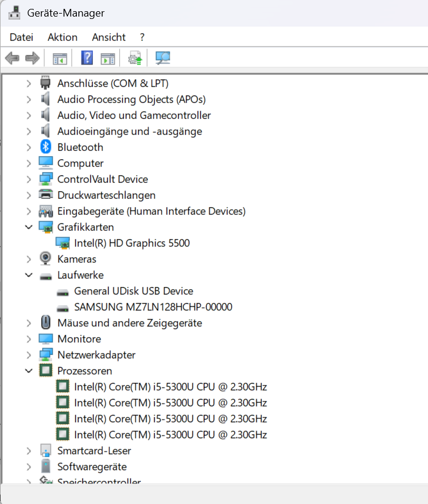Expand the Smartcard-Leser category
This screenshot has width=428, height=504.
(x=28, y=451)
